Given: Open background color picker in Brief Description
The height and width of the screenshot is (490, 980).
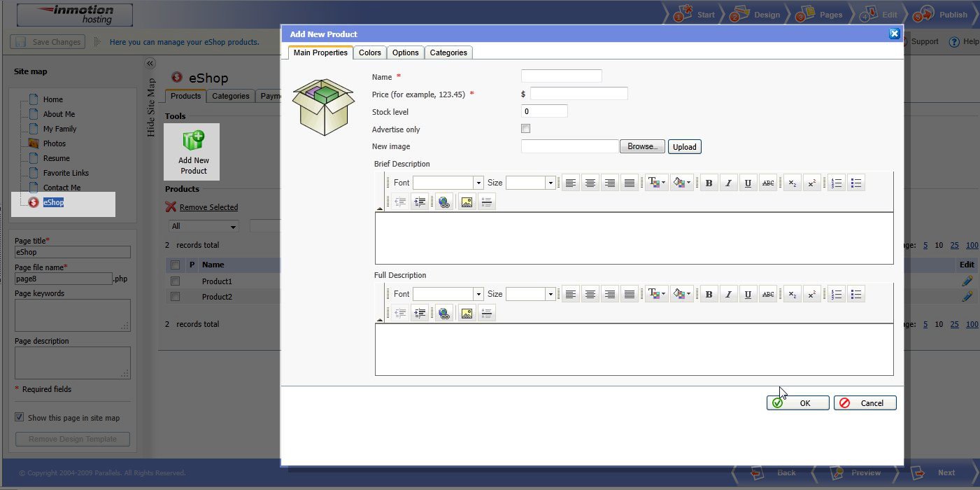Looking at the screenshot, I should (681, 183).
